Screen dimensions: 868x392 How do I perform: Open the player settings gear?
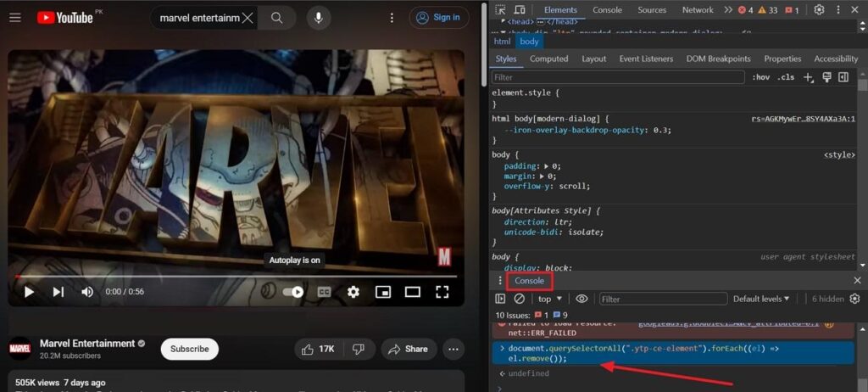tap(353, 292)
